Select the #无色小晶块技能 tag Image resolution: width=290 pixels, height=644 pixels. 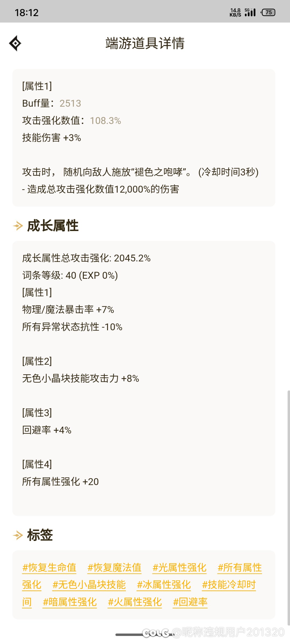coord(89,585)
